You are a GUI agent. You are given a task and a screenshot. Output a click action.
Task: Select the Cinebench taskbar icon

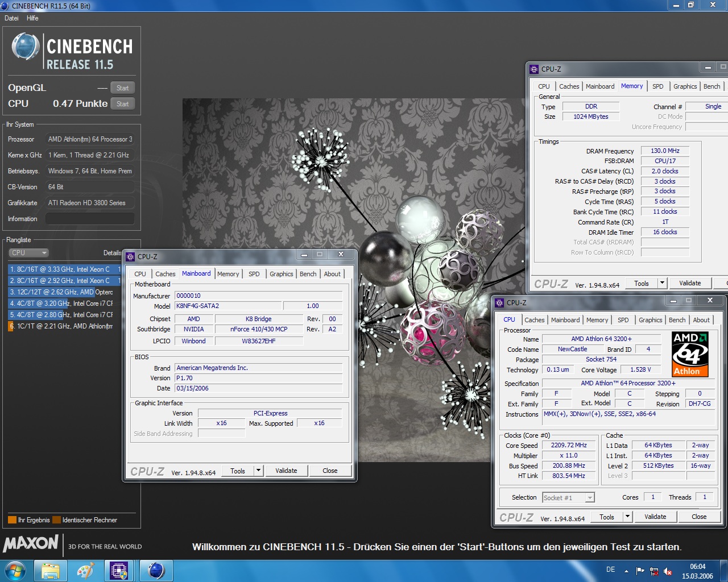(x=156, y=571)
